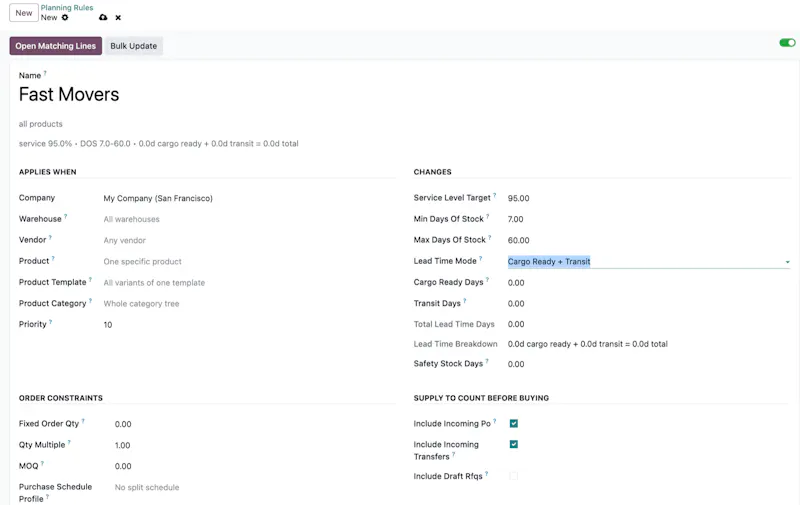The image size is (800, 505).
Task: Toggle the active switch at top right
Action: [x=787, y=43]
